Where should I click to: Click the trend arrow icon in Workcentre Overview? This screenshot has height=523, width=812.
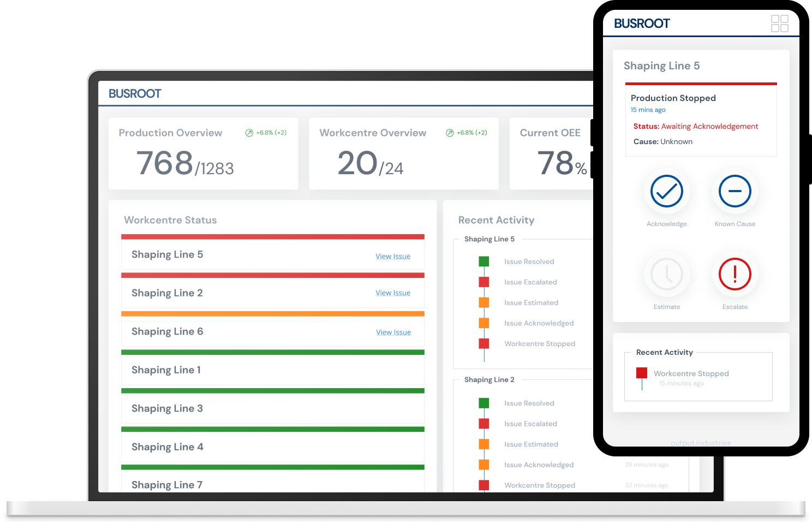tap(450, 133)
